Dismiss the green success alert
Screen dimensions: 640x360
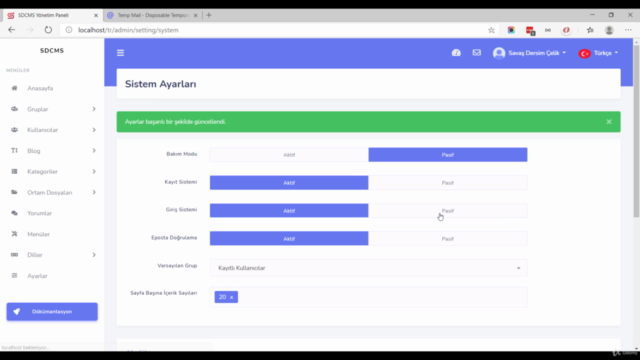(x=609, y=122)
